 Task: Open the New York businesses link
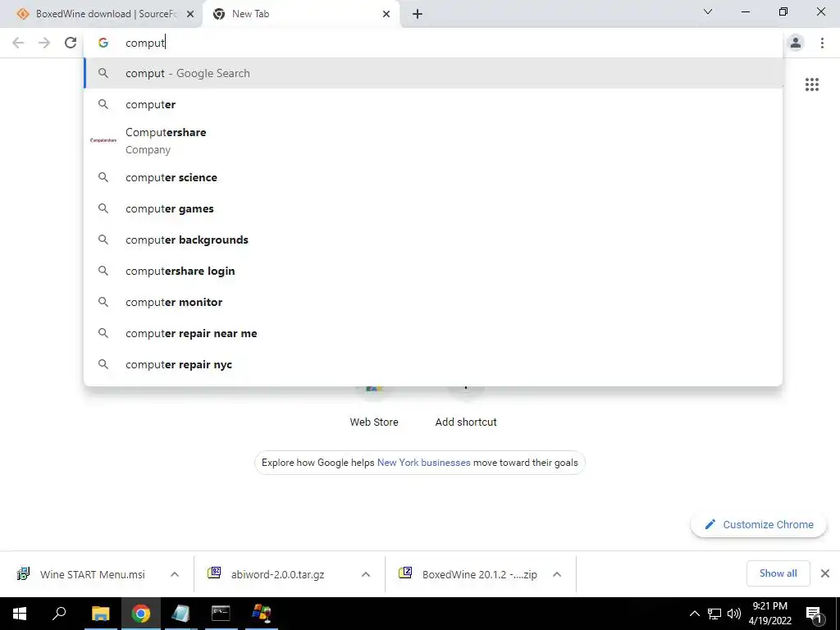(x=424, y=463)
